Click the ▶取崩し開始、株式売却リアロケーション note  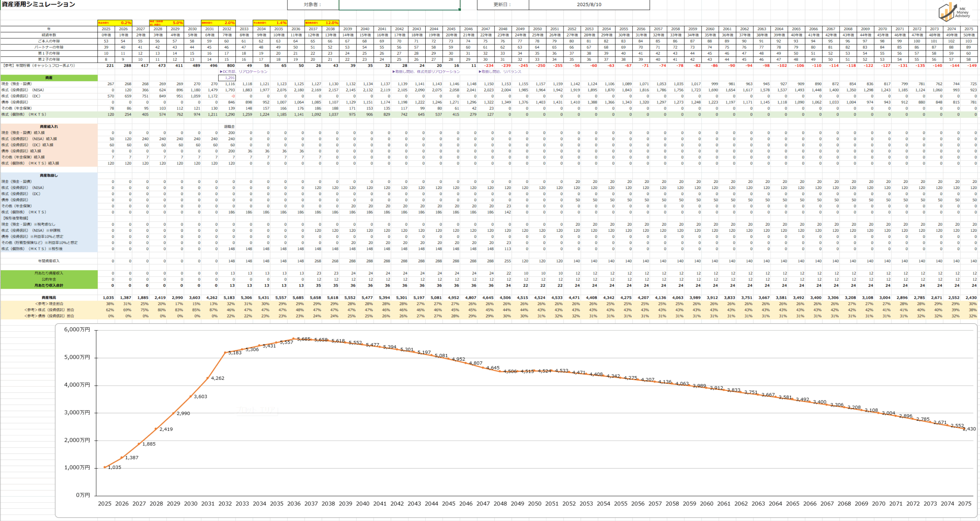(426, 72)
